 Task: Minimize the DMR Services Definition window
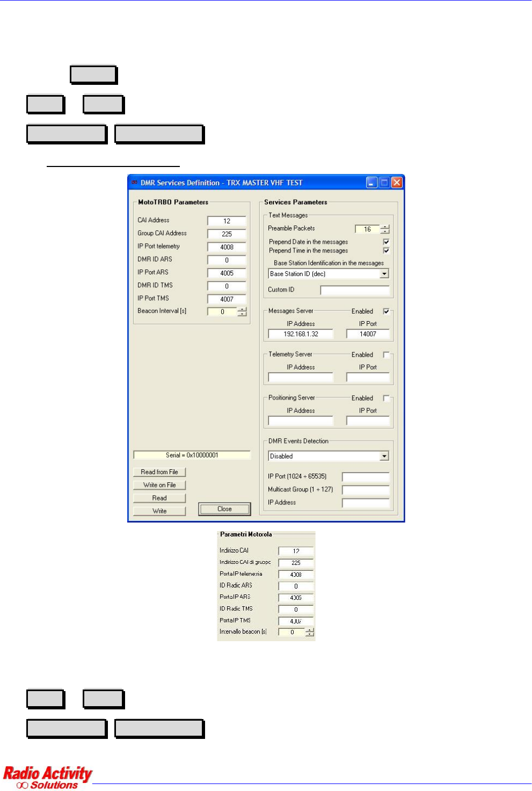tap(371, 183)
